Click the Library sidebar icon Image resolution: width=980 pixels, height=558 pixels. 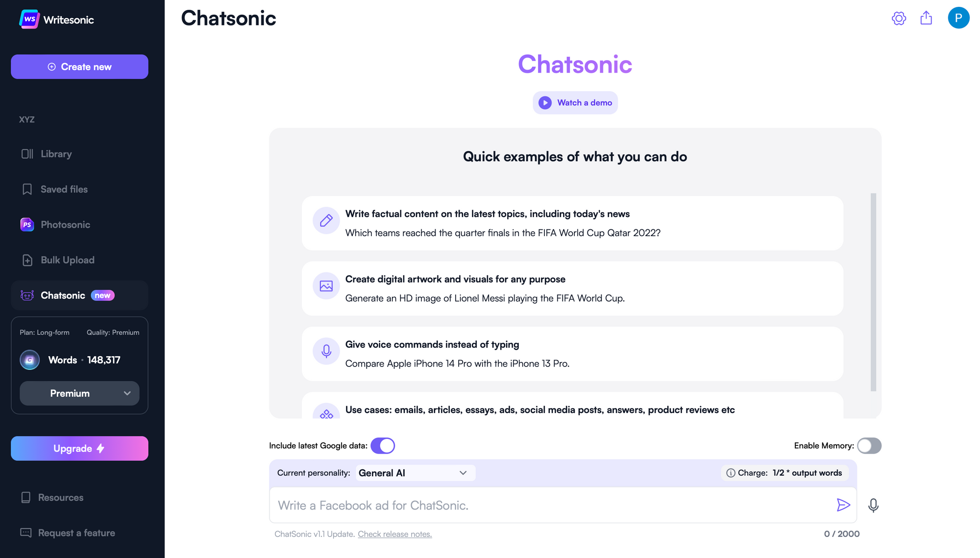point(27,153)
